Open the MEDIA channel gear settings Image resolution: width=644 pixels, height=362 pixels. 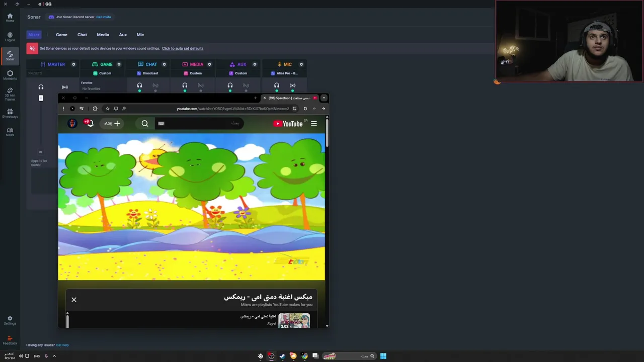pyautogui.click(x=209, y=64)
